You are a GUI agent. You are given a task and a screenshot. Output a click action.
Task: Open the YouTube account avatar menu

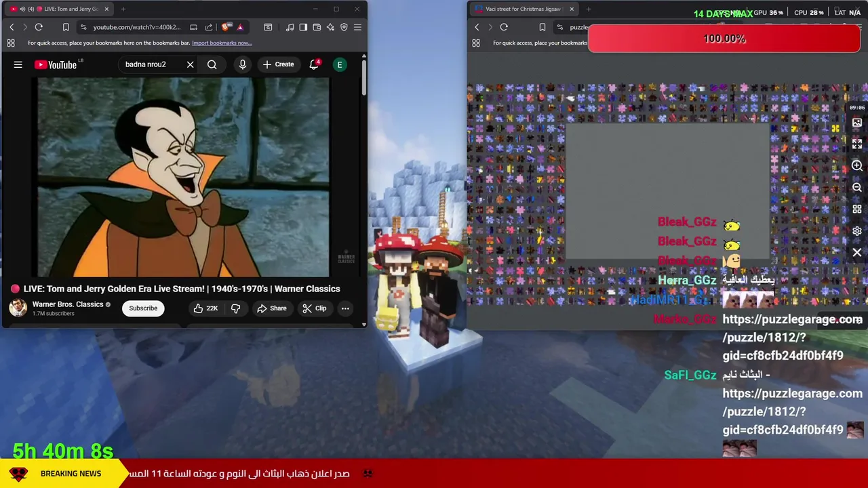340,64
